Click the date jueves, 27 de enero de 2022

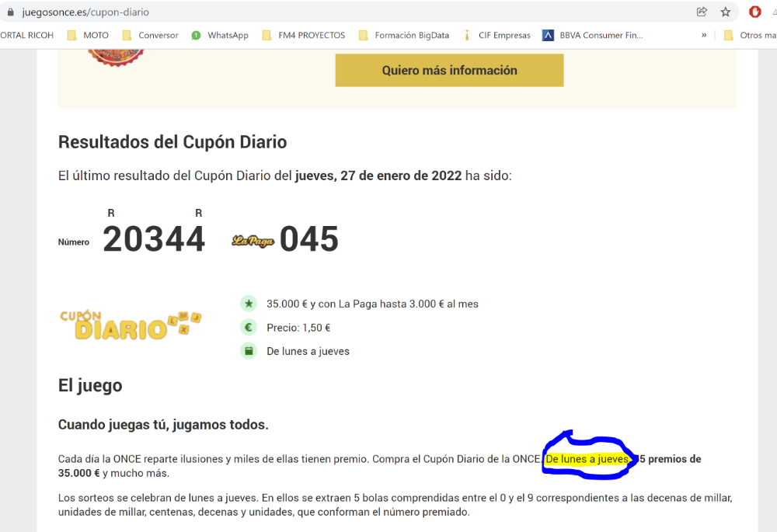pos(378,176)
